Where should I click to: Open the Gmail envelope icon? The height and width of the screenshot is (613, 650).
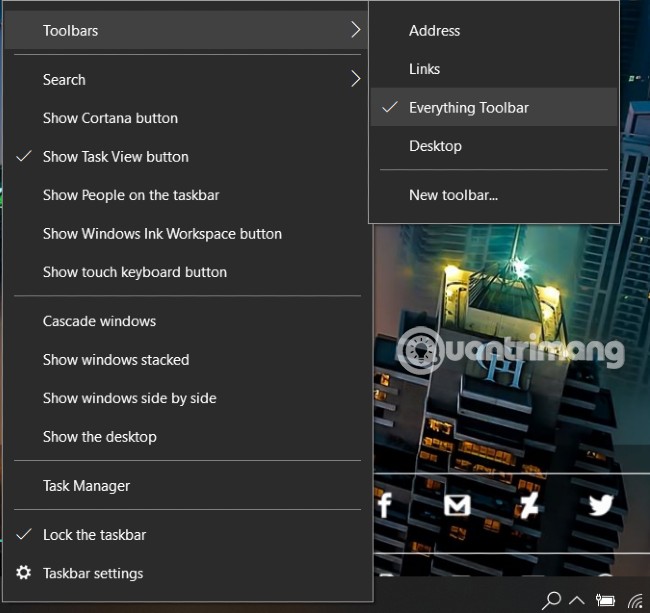[x=457, y=504]
